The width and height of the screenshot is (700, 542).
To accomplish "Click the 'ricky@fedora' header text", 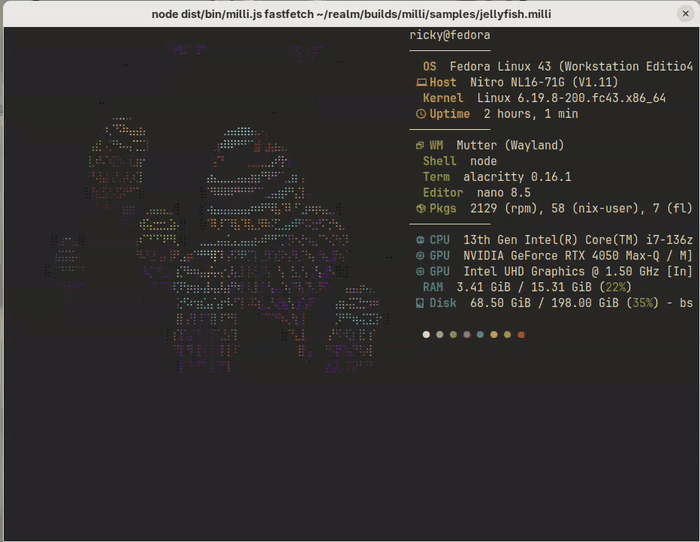I will [x=450, y=35].
